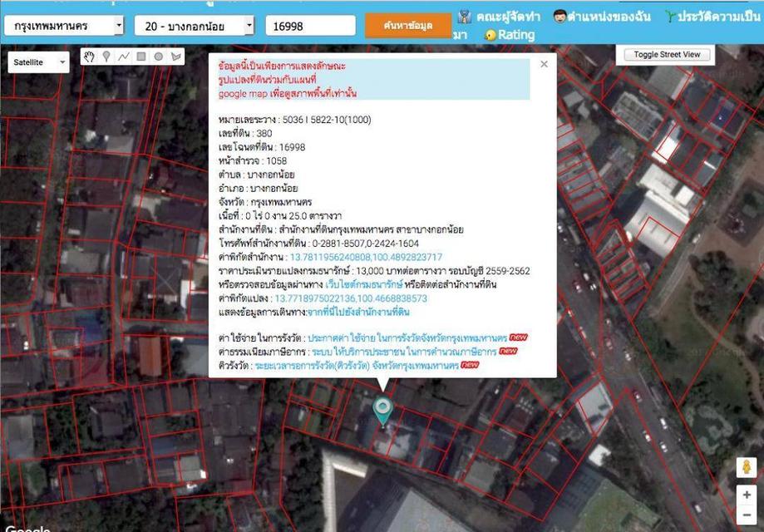Click the เลขที่ดิน : 380 line
This screenshot has height=532, width=764.
[245, 134]
